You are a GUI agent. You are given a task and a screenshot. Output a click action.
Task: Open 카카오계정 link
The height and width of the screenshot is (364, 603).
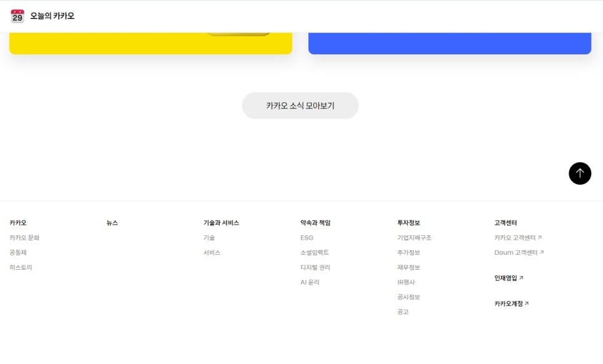click(508, 303)
